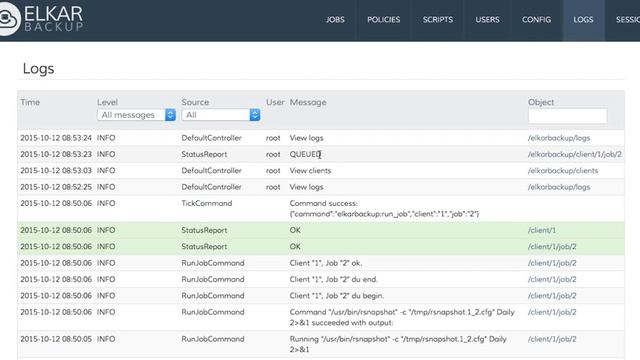
Task: Open the /elkarbackup/logs link in 08:52:25 row
Action: click(559, 187)
